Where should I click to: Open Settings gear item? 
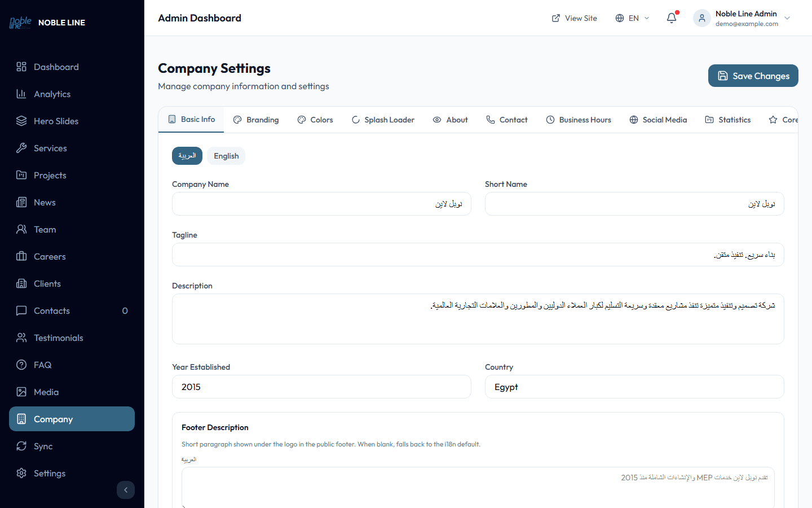coord(72,473)
